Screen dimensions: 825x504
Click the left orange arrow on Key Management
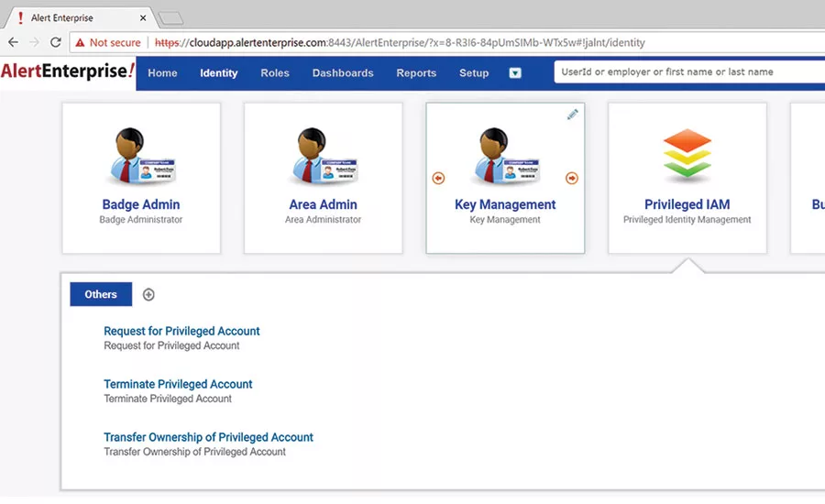(438, 178)
